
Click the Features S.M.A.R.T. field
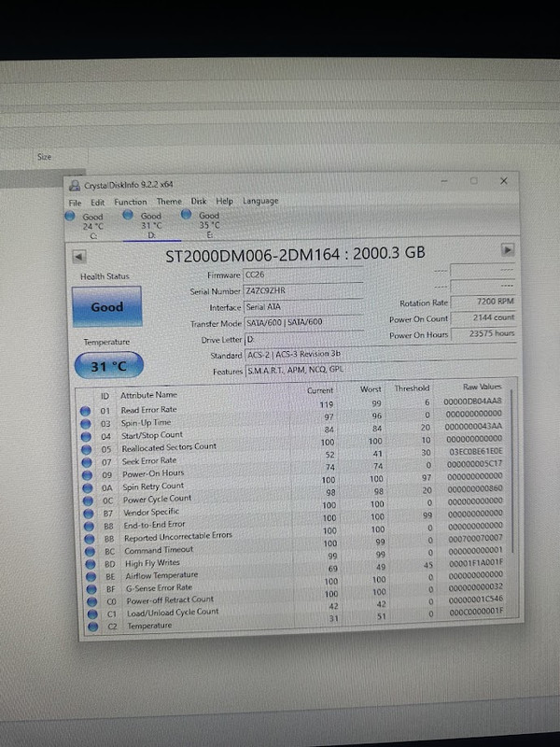click(381, 370)
